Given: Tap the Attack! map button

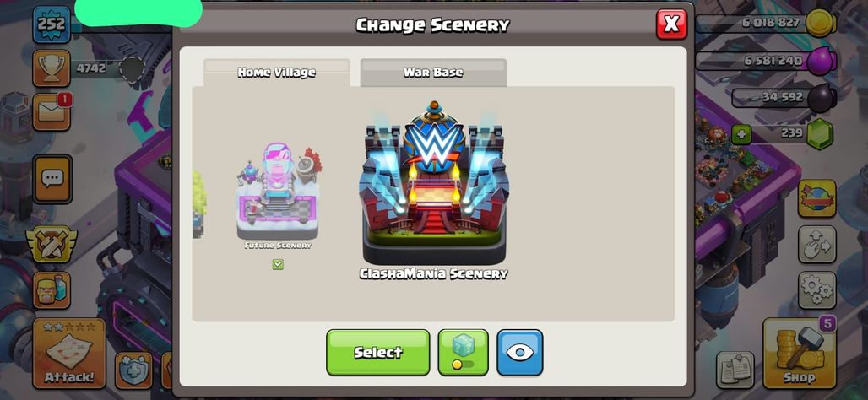Looking at the screenshot, I should (69, 353).
